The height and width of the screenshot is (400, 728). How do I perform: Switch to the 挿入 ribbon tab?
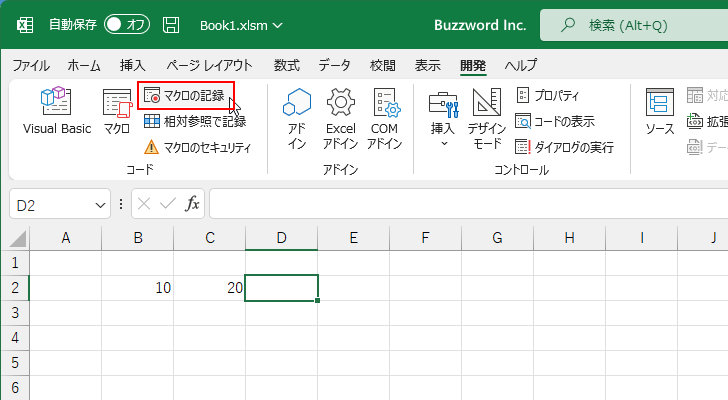(x=133, y=65)
